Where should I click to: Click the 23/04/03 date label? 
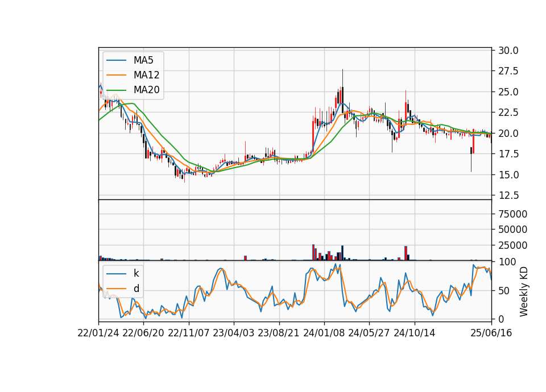[x=234, y=333]
